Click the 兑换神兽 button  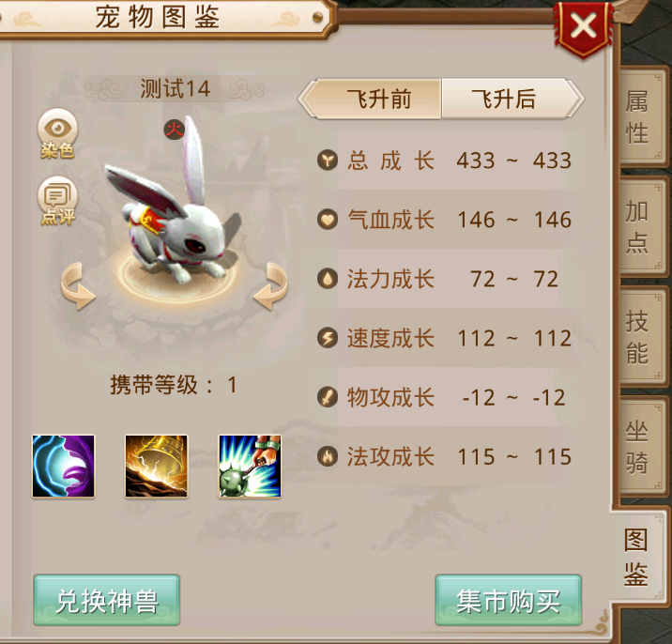coord(107,600)
